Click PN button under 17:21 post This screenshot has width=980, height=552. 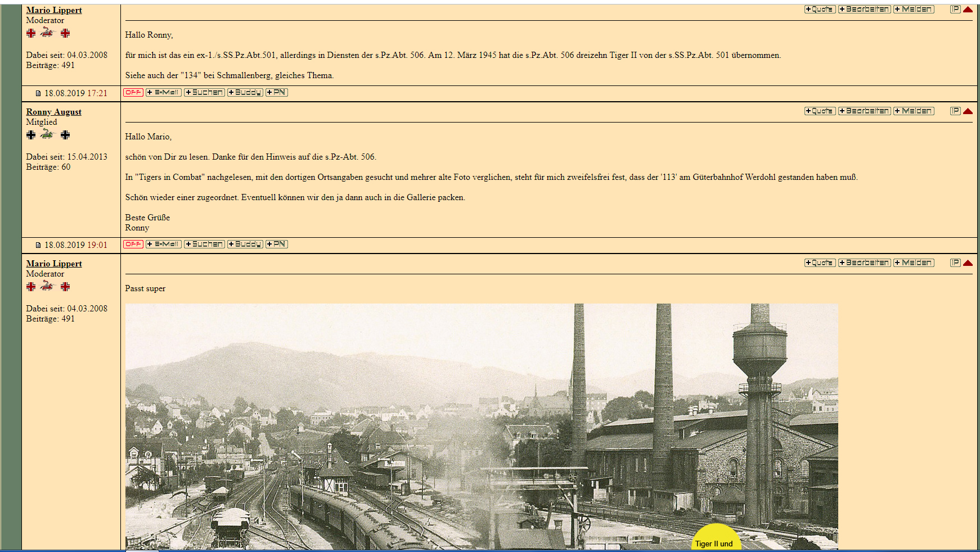coord(276,92)
